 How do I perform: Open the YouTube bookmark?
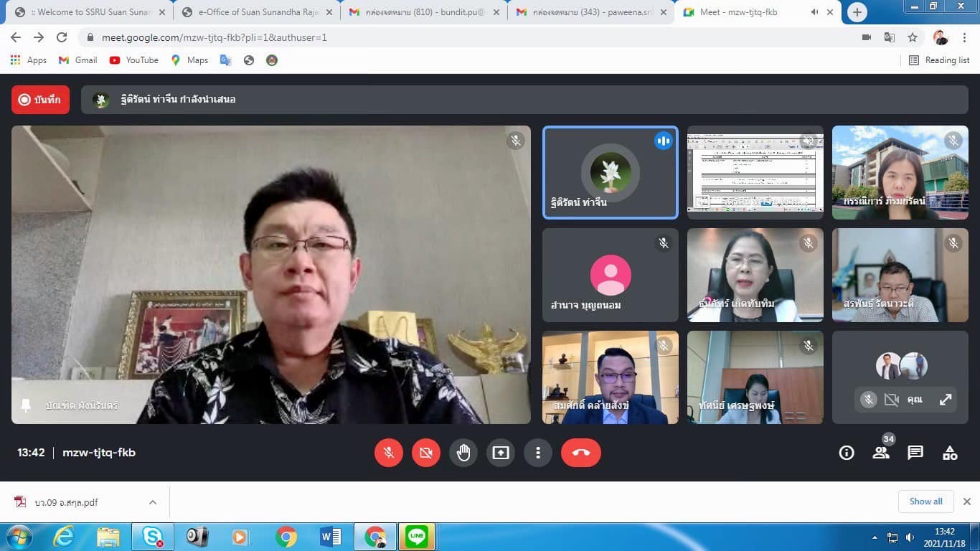click(x=134, y=60)
